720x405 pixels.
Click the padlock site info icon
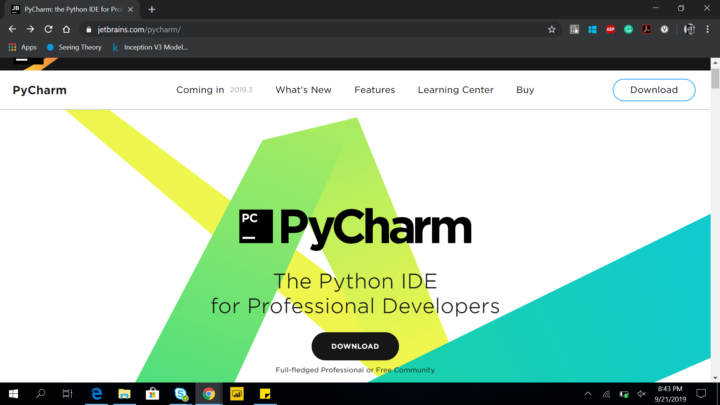pyautogui.click(x=89, y=29)
